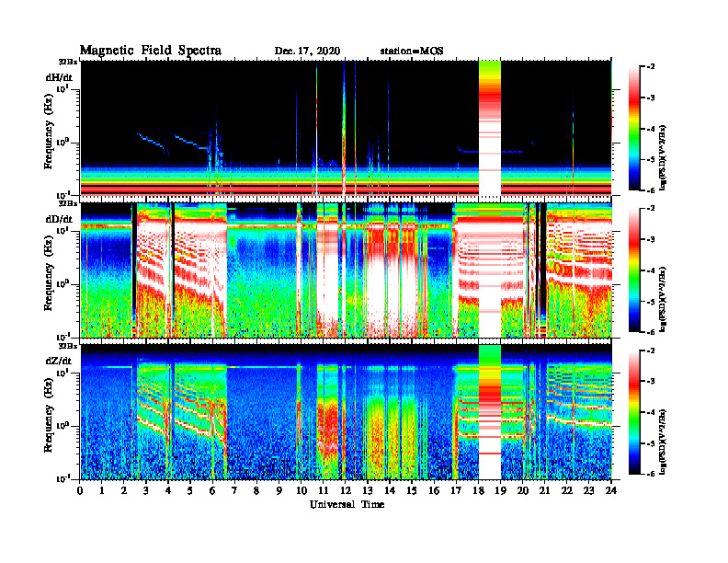Click the -3 value on dZ/dt colorbar
728x563 pixels.
(651, 382)
